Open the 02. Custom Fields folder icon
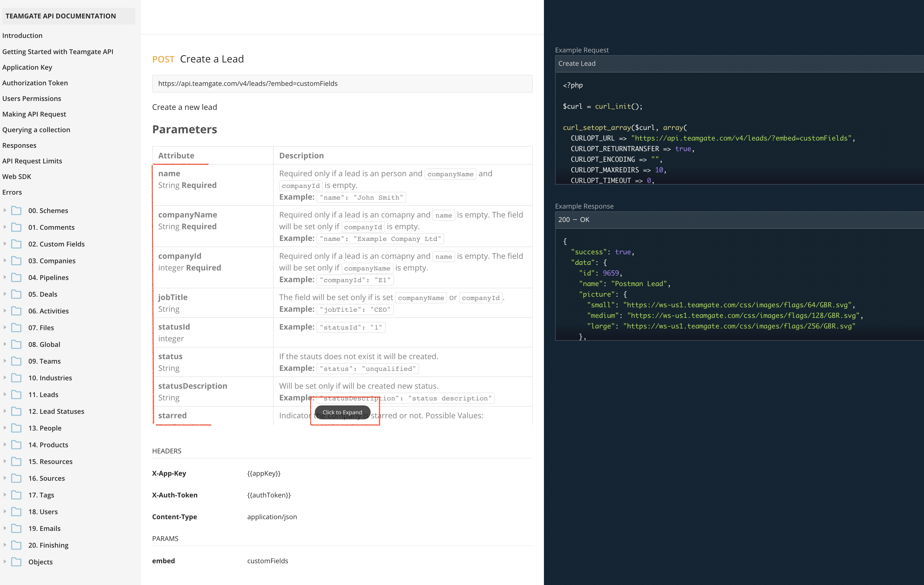Screen dimensions: 924x585 (x=16, y=244)
